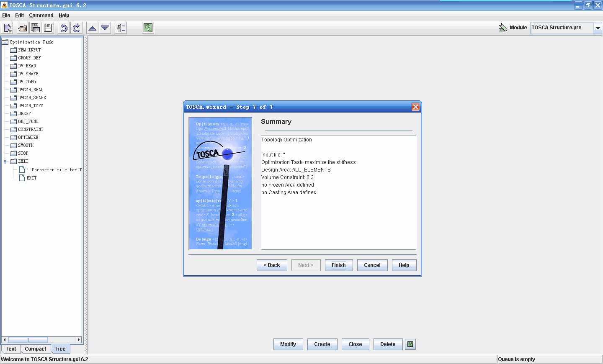Create a new file with toolbar icon
The width and height of the screenshot is (603, 364).
8,28
